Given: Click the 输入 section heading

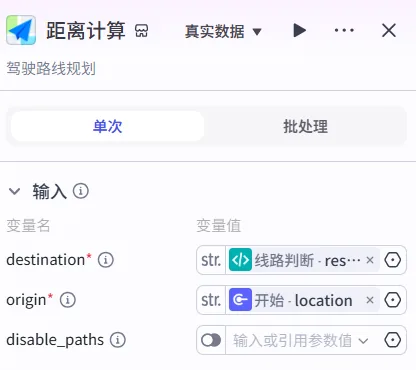Looking at the screenshot, I should coord(50,191).
